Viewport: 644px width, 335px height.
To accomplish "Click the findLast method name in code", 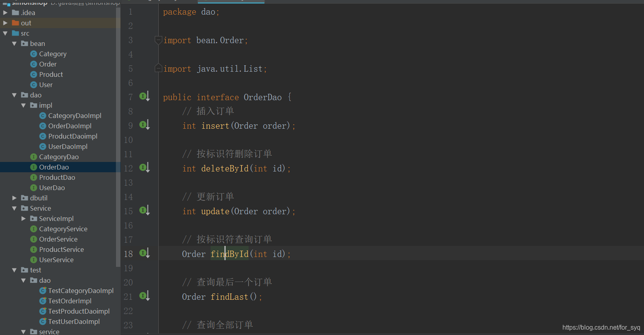I will click(x=230, y=297).
